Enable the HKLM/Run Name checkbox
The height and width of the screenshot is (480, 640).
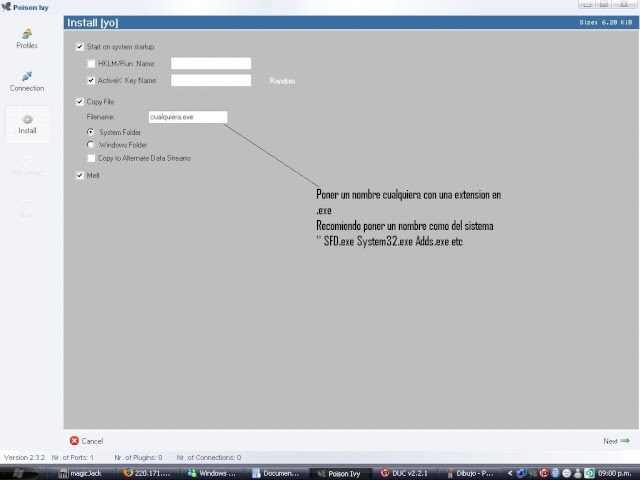click(91, 64)
